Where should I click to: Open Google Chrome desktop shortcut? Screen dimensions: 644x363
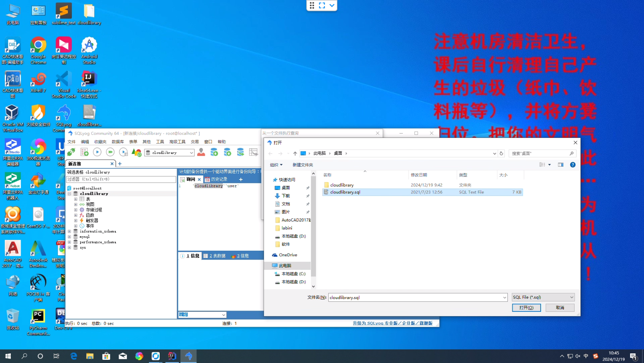coord(38,50)
